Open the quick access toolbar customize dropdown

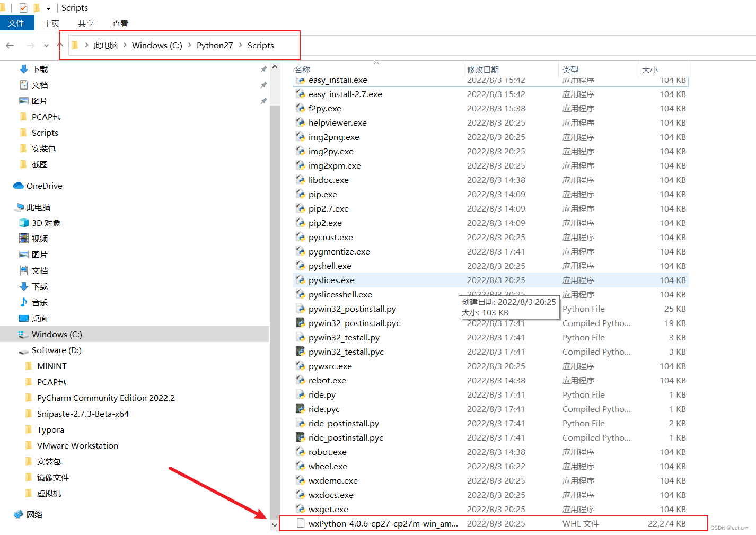point(47,7)
